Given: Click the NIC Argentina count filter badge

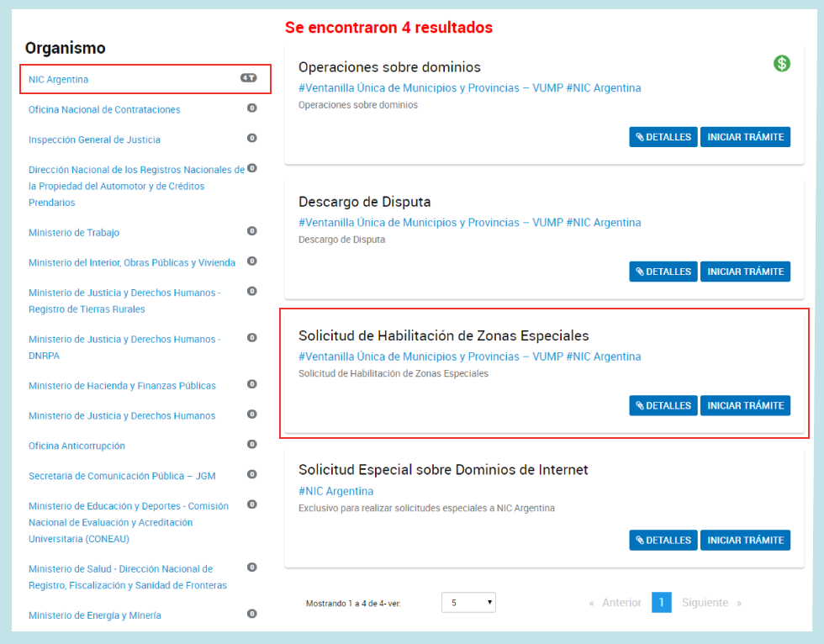Looking at the screenshot, I should click(248, 78).
